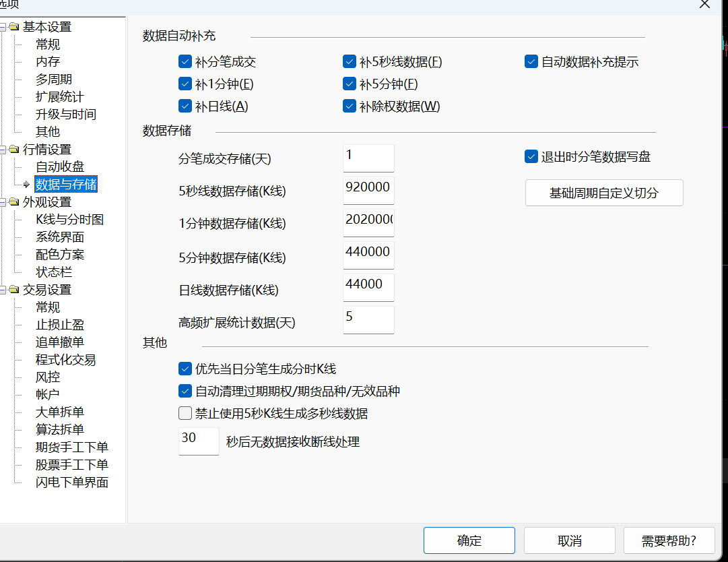Image resolution: width=728 pixels, height=562 pixels.
Task: Close the options dialog window
Action: [x=704, y=4]
